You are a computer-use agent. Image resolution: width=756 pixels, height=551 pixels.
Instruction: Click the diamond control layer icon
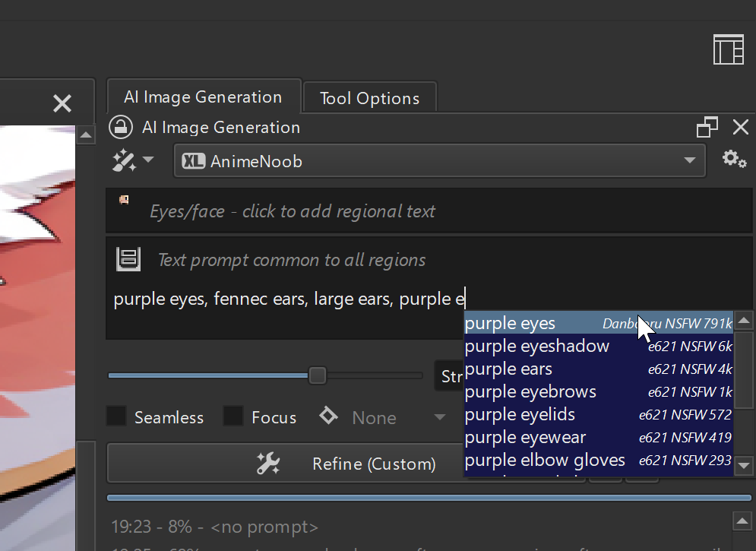[x=328, y=416]
